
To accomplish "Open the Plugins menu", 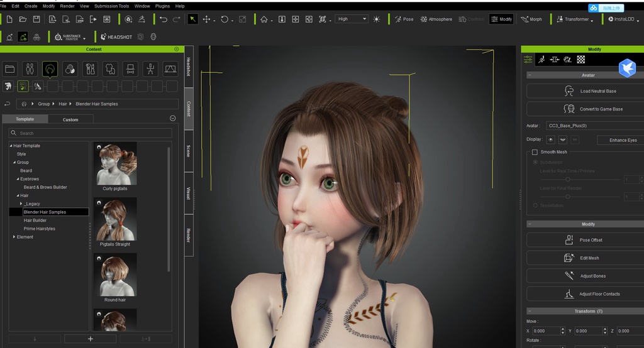I will coord(162,6).
